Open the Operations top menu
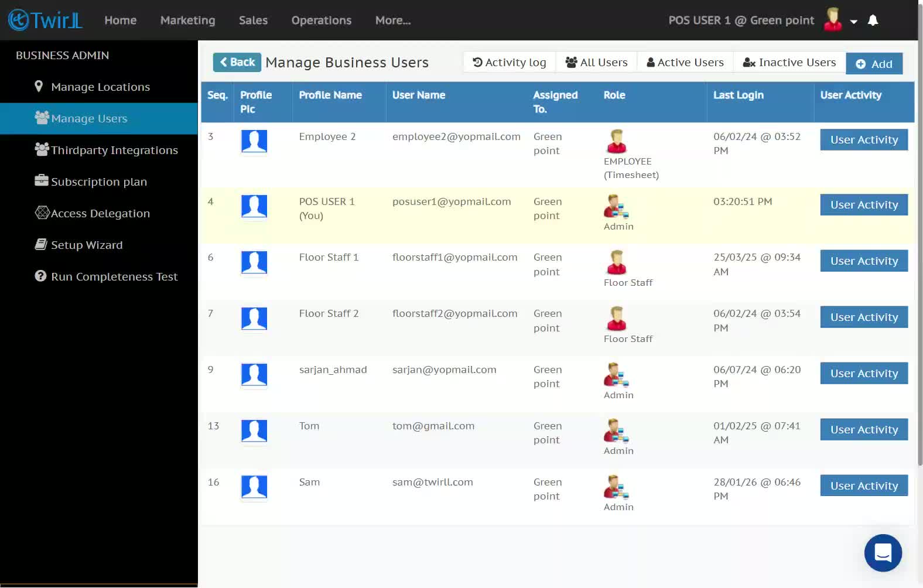 (x=322, y=20)
